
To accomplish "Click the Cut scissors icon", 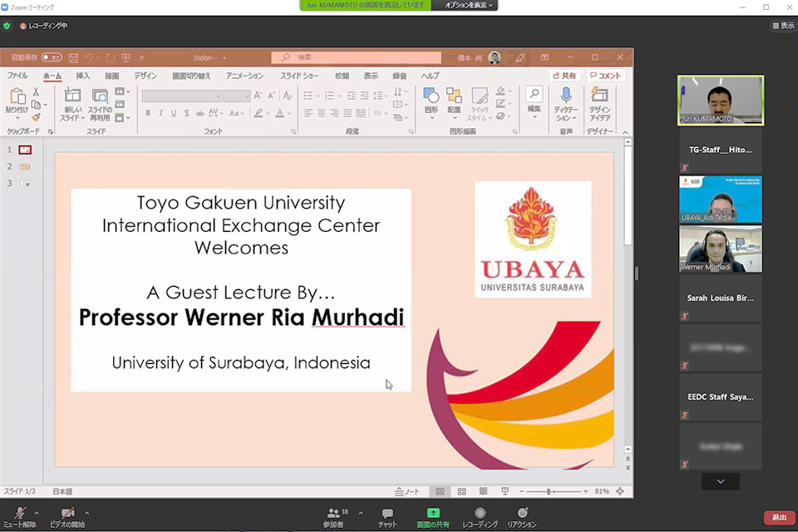I will click(36, 91).
